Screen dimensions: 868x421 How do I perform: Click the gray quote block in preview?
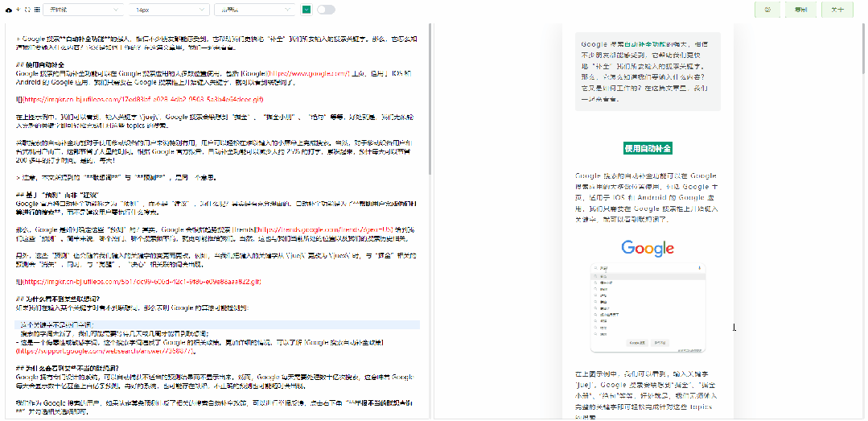(648, 72)
